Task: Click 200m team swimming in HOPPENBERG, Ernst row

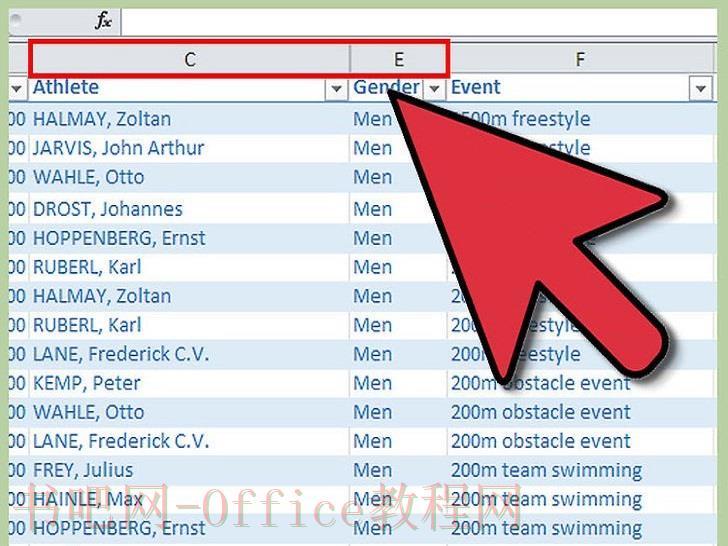Action: pos(546,528)
